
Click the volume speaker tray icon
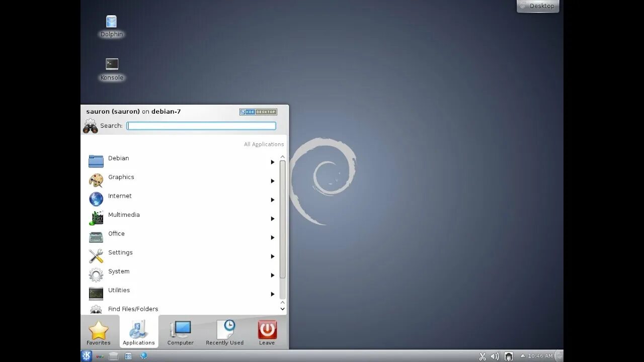click(x=495, y=356)
